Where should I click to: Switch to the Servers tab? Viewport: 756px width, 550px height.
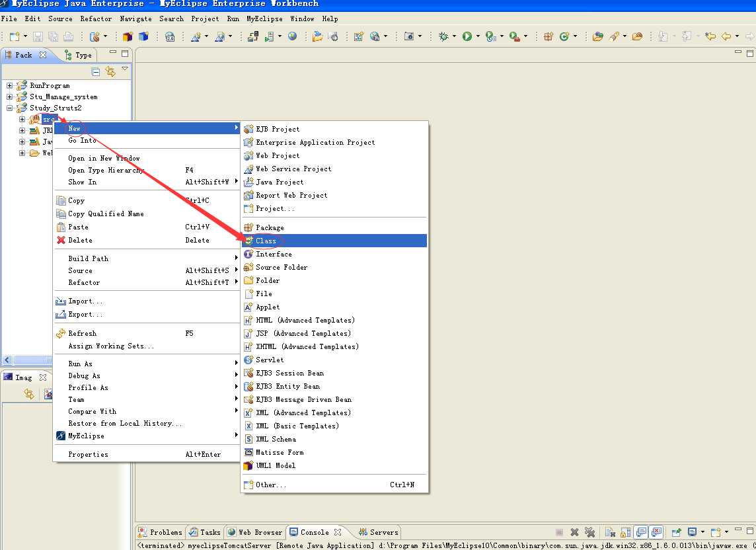coord(379,532)
